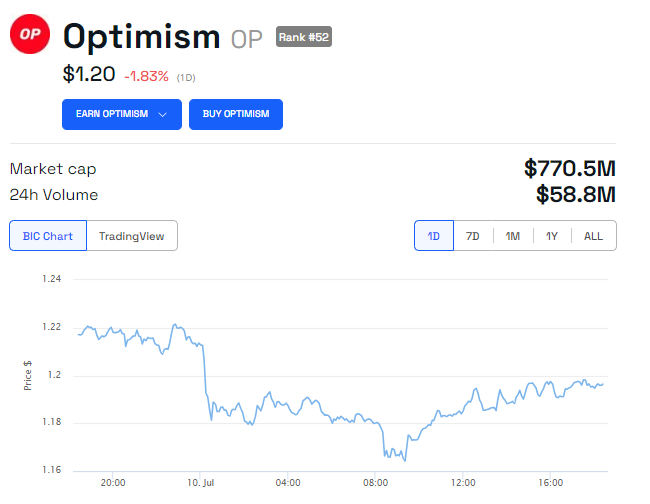Select the 1M time range
The image size is (650, 504).
coord(513,236)
